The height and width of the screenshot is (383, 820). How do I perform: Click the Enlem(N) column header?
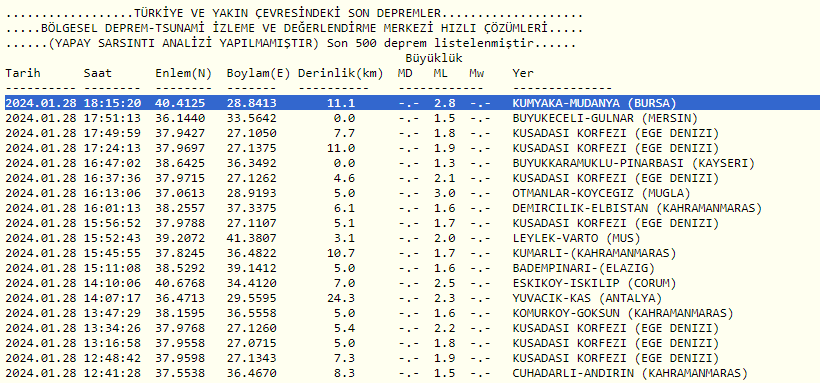coord(183,74)
